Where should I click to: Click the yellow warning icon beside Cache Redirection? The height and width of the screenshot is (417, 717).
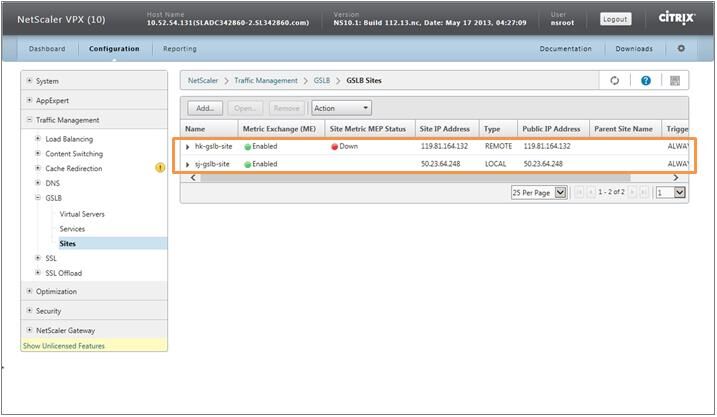pos(160,168)
